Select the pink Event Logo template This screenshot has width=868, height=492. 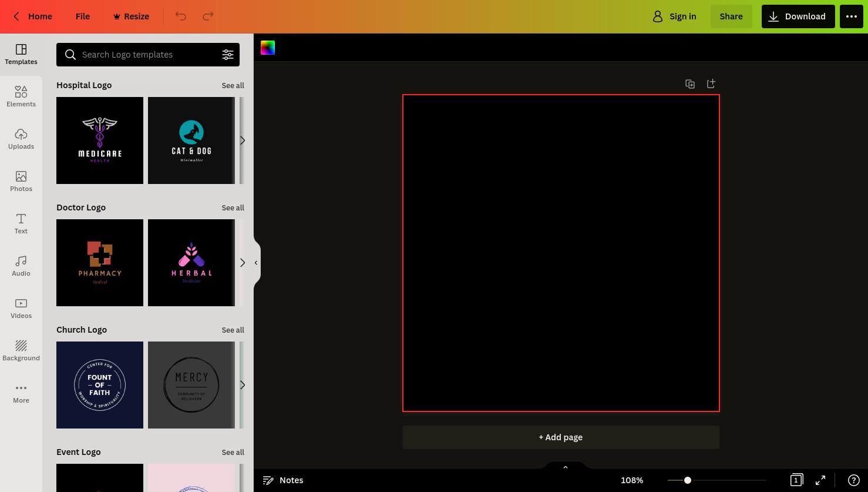191,478
